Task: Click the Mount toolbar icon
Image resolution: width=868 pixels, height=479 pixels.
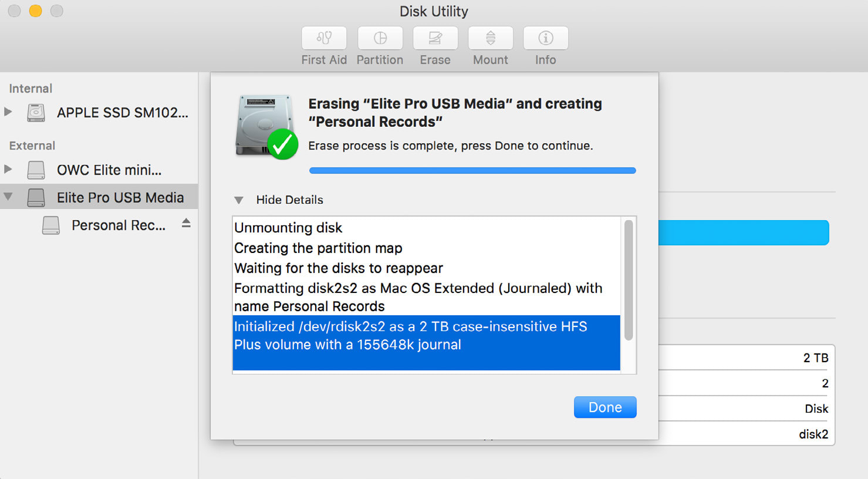Action: pyautogui.click(x=490, y=38)
